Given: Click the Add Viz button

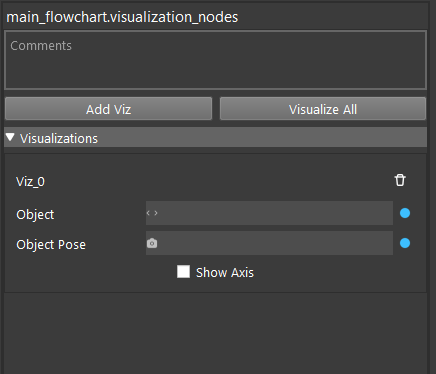Looking at the screenshot, I should [108, 109].
